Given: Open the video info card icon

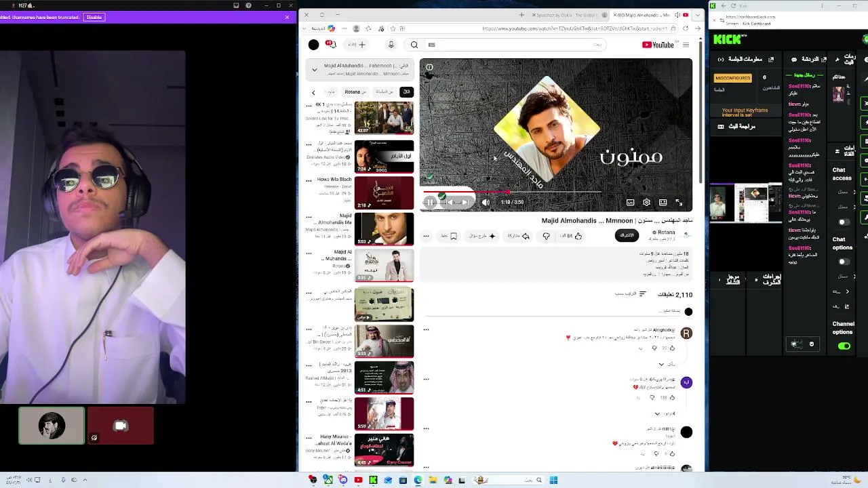Looking at the screenshot, I should point(429,68).
